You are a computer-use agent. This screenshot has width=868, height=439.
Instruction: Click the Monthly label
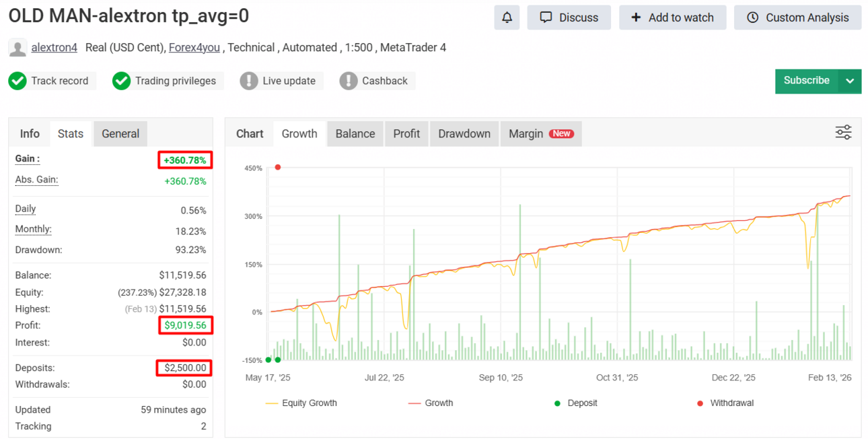tap(34, 229)
